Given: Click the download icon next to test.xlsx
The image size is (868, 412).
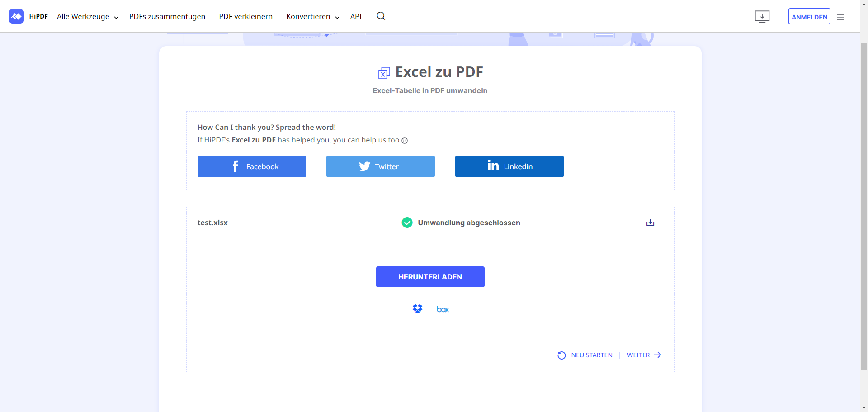Looking at the screenshot, I should (x=650, y=223).
